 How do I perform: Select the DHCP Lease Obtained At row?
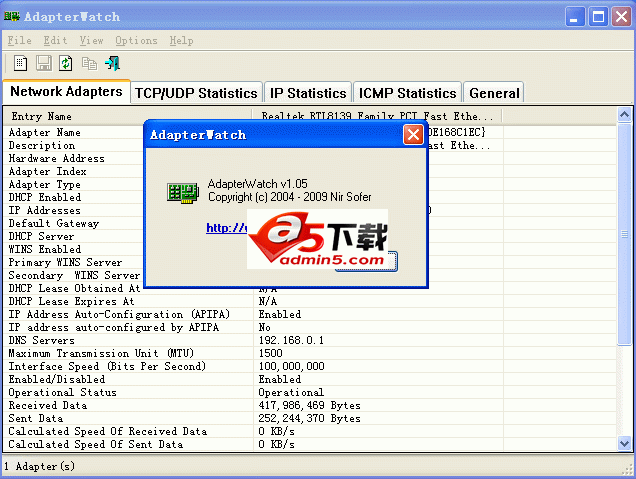click(310, 288)
